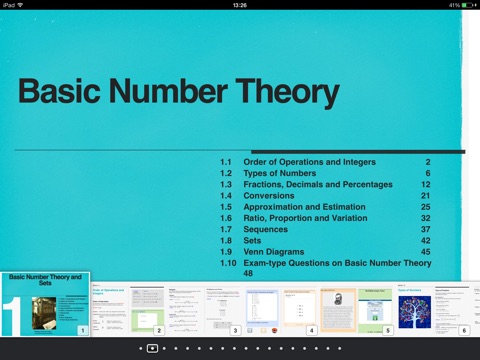Open section 1.1 Order of Operations and Integers

[325, 162]
